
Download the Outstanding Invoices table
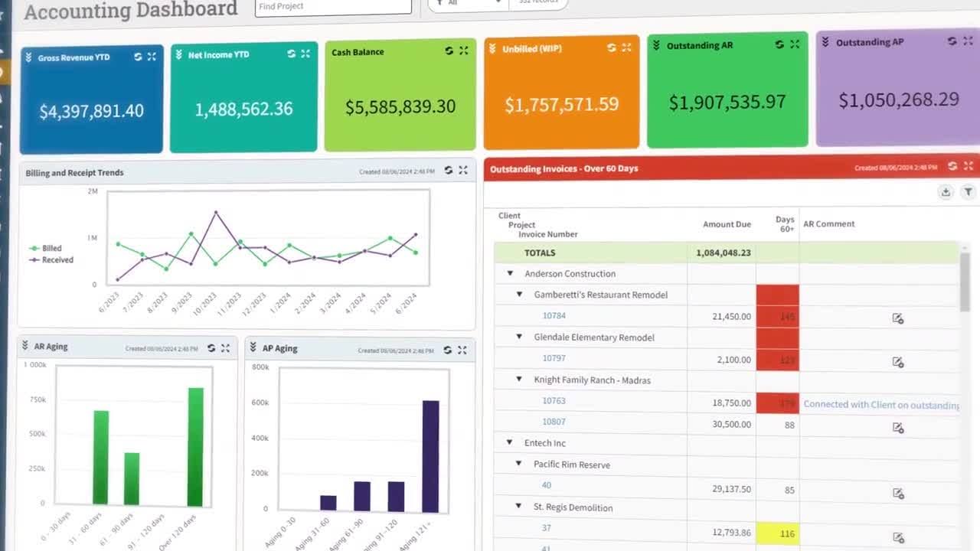[x=946, y=192]
